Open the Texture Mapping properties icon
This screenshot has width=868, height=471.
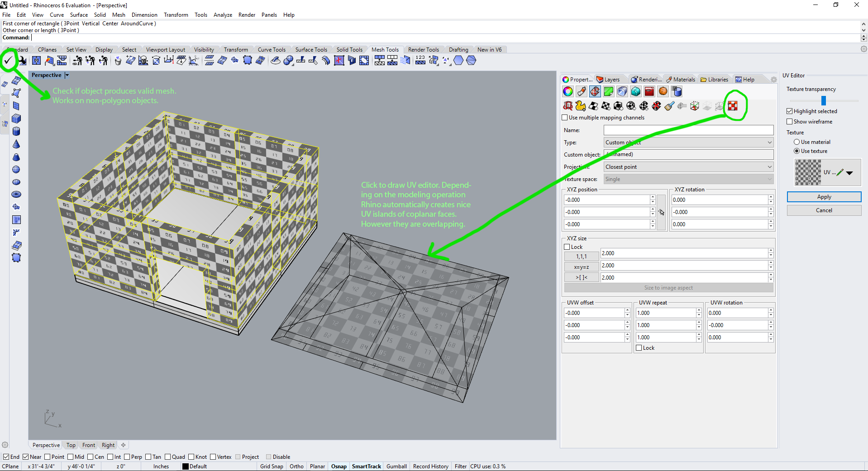[x=595, y=92]
